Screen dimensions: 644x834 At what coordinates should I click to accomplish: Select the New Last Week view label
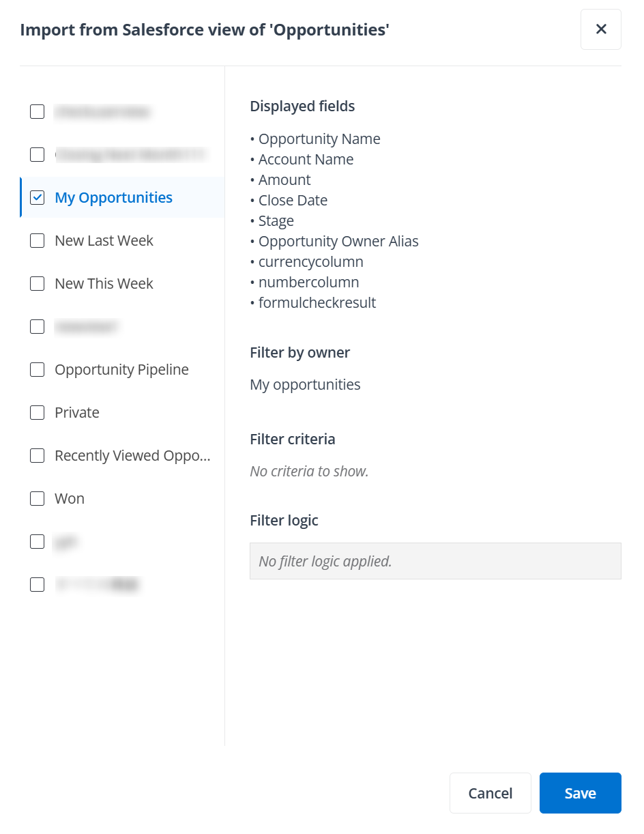[x=104, y=240]
